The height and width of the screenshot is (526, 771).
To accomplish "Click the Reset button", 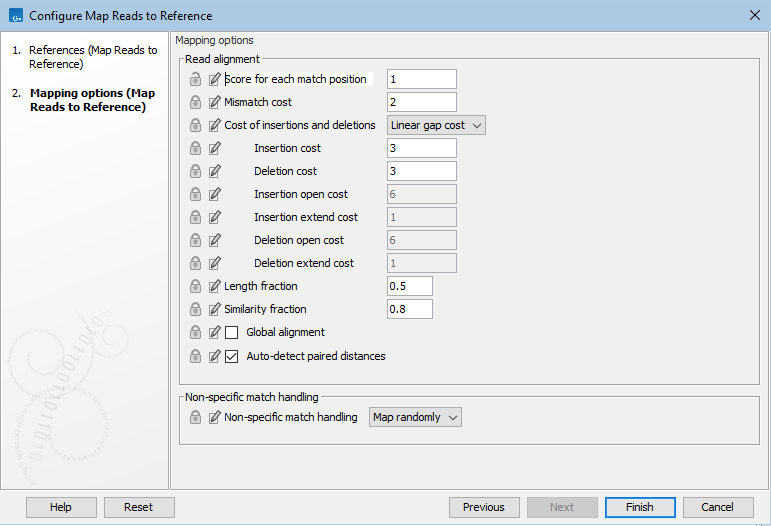I will [139, 507].
